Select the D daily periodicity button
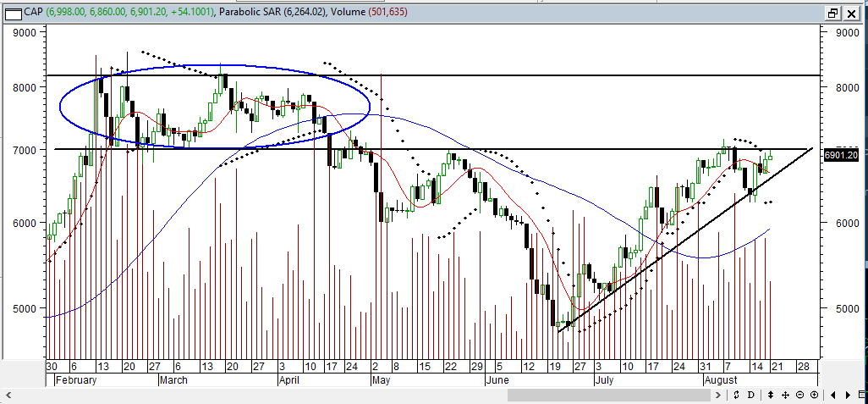Image resolution: width=868 pixels, height=404 pixels. pos(751,396)
